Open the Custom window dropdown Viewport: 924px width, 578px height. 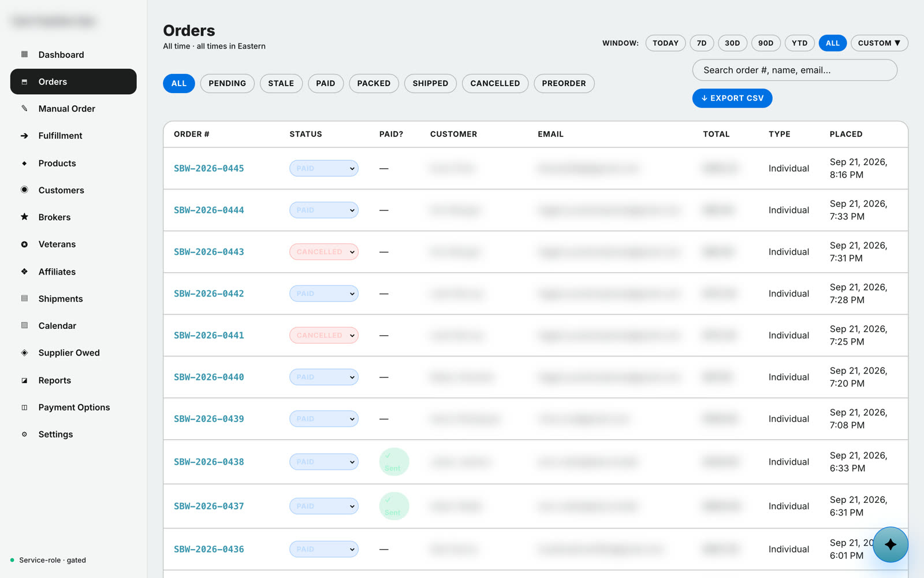(x=879, y=43)
